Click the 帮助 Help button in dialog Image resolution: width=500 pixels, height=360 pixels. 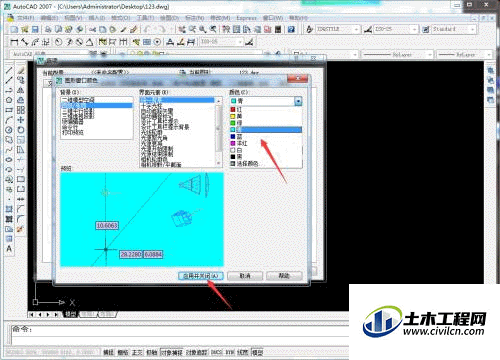[284, 276]
